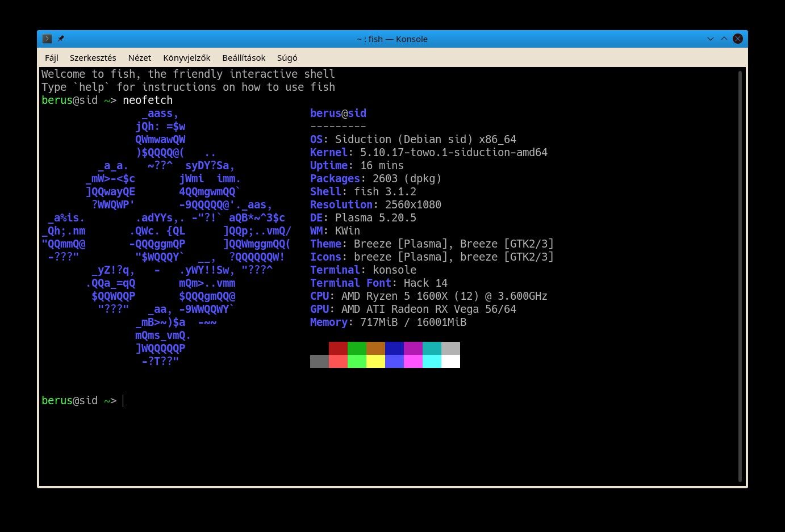Click the magenta color block

413,361
